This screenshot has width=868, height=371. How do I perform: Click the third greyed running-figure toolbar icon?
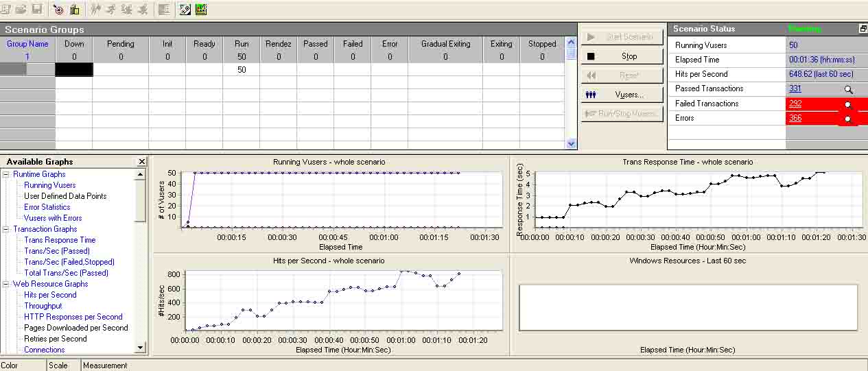pyautogui.click(x=127, y=10)
